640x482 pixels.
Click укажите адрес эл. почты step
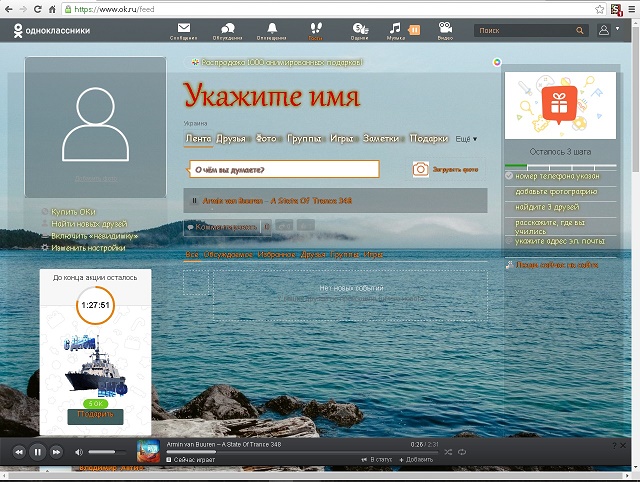click(560, 241)
